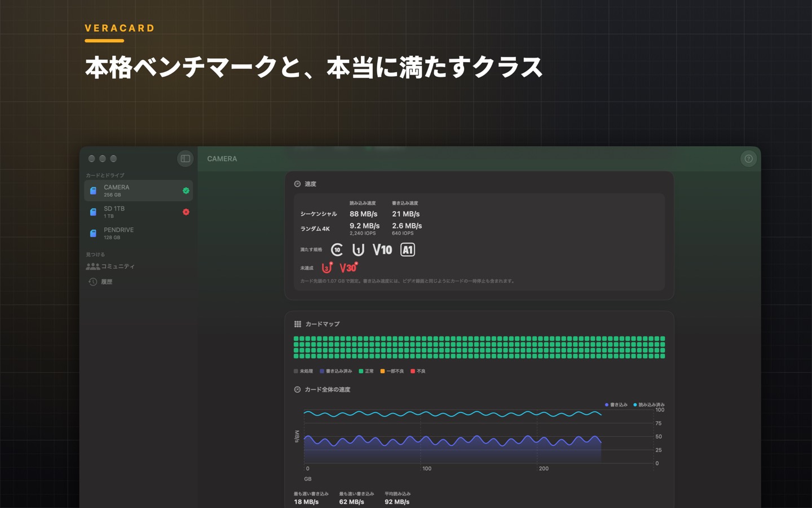The height and width of the screenshot is (508, 812).
Task: Click the 2.6 MB/s random write value
Action: (x=407, y=226)
